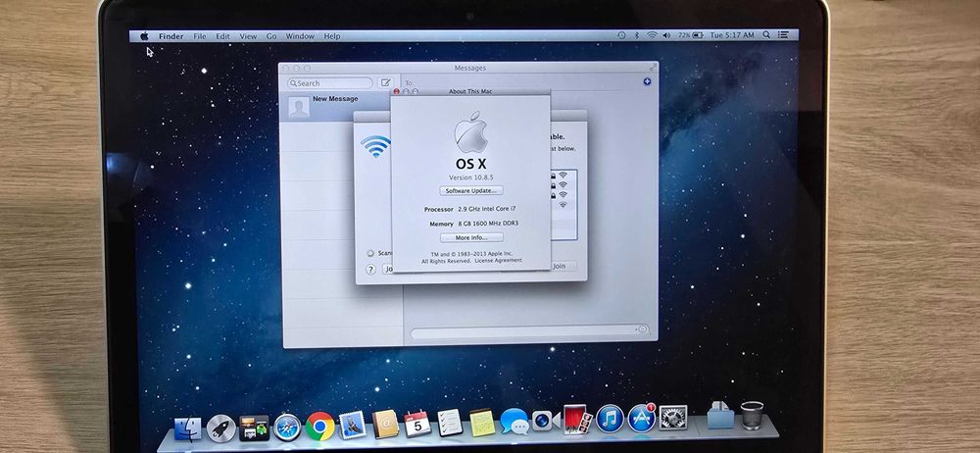Viewport: 980px width, 453px height.
Task: Open the Trash in the Dock
Action: click(x=752, y=416)
